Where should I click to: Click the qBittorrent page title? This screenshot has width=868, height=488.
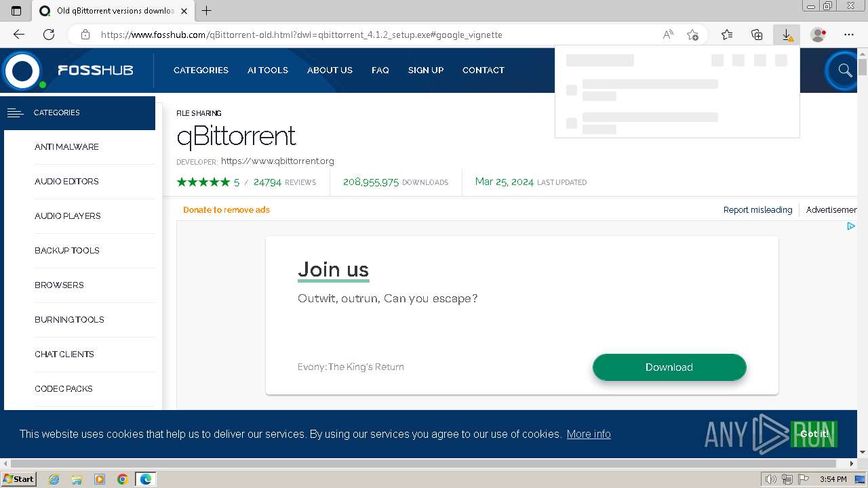click(236, 136)
